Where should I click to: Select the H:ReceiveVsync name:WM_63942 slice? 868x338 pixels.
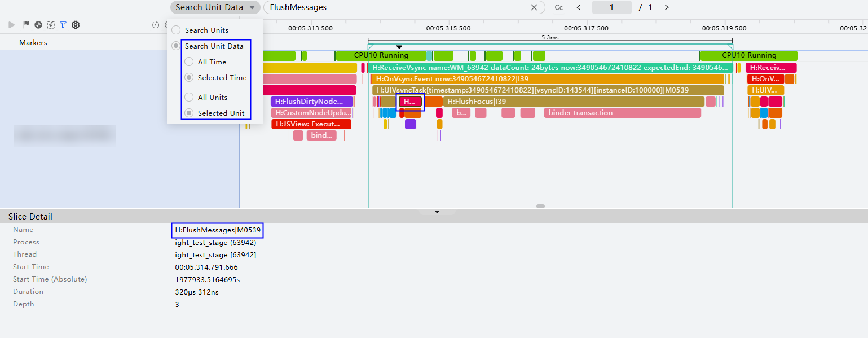[550, 68]
